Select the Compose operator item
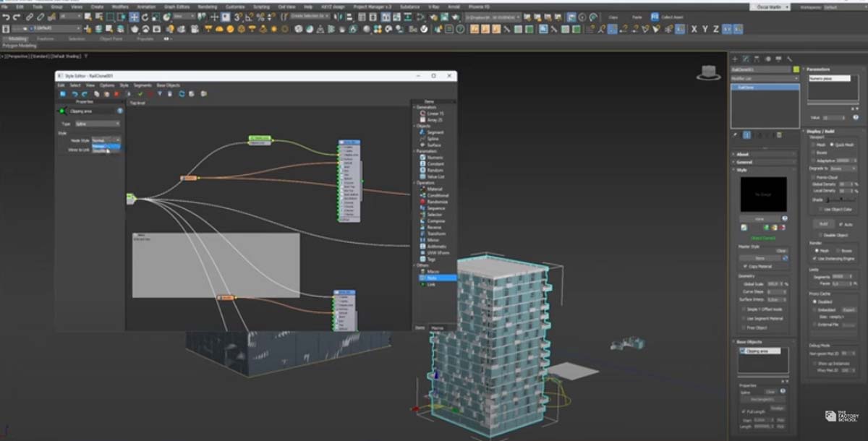 coord(433,220)
